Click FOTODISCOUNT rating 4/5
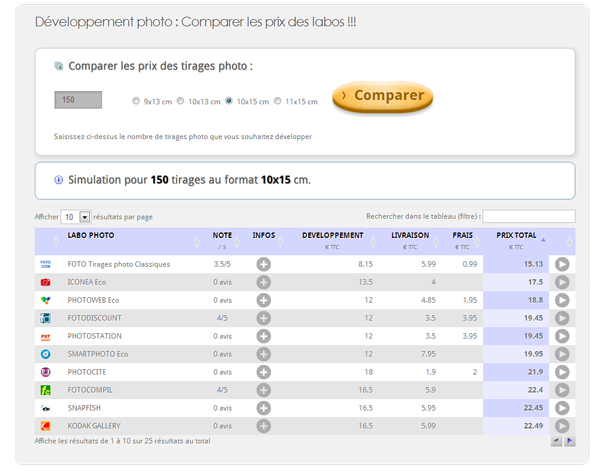The image size is (600, 471). click(222, 318)
